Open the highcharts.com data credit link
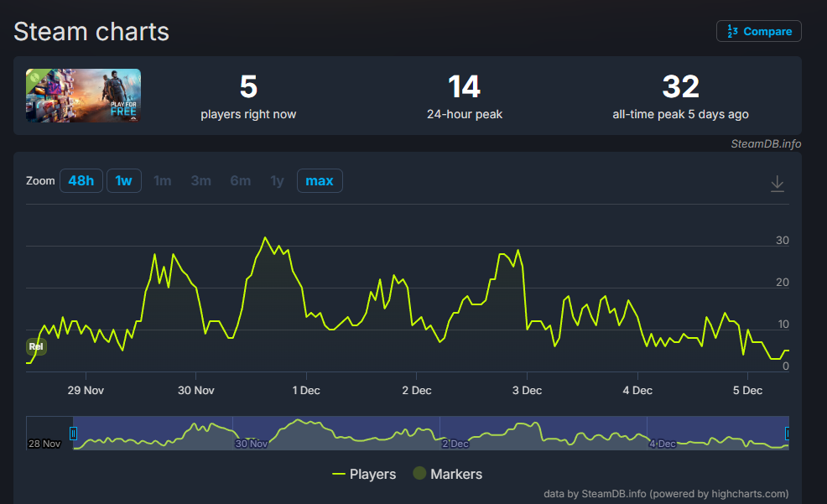The width and height of the screenshot is (827, 504). [x=666, y=494]
